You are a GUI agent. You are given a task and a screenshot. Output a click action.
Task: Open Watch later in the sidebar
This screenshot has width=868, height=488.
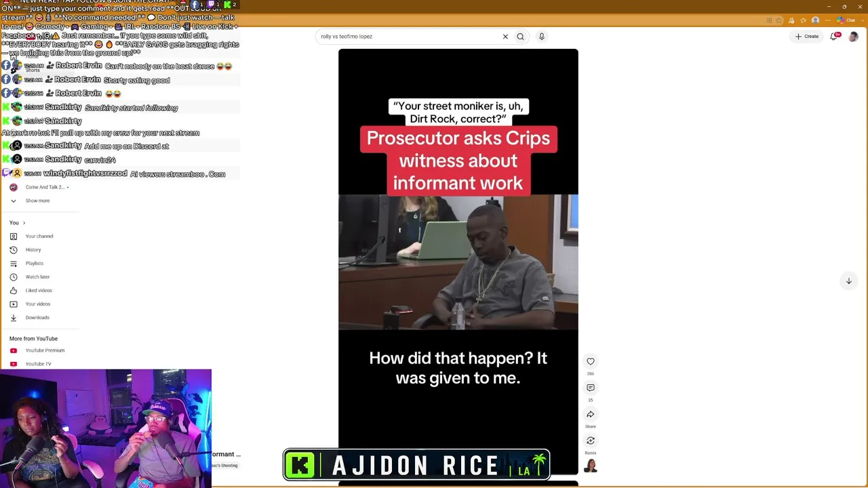tap(38, 277)
